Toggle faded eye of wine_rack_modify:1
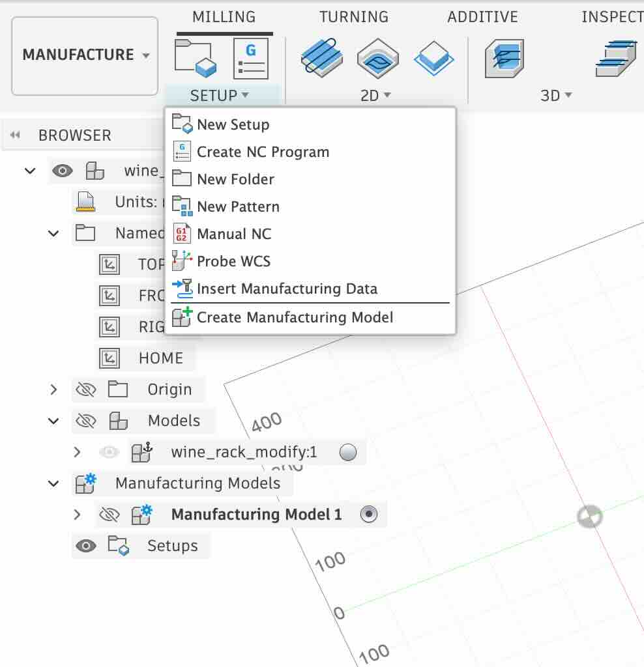 109,452
